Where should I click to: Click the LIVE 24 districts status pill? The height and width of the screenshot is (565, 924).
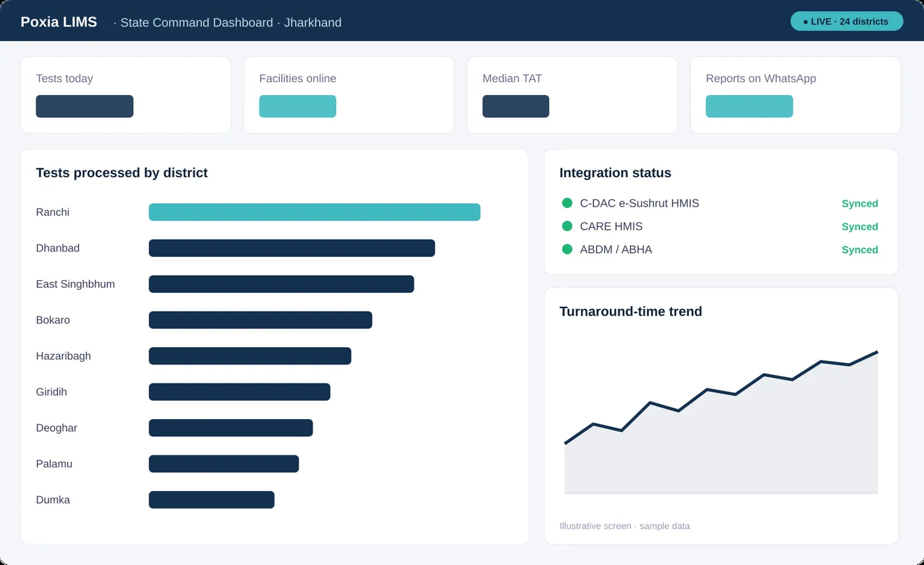846,21
